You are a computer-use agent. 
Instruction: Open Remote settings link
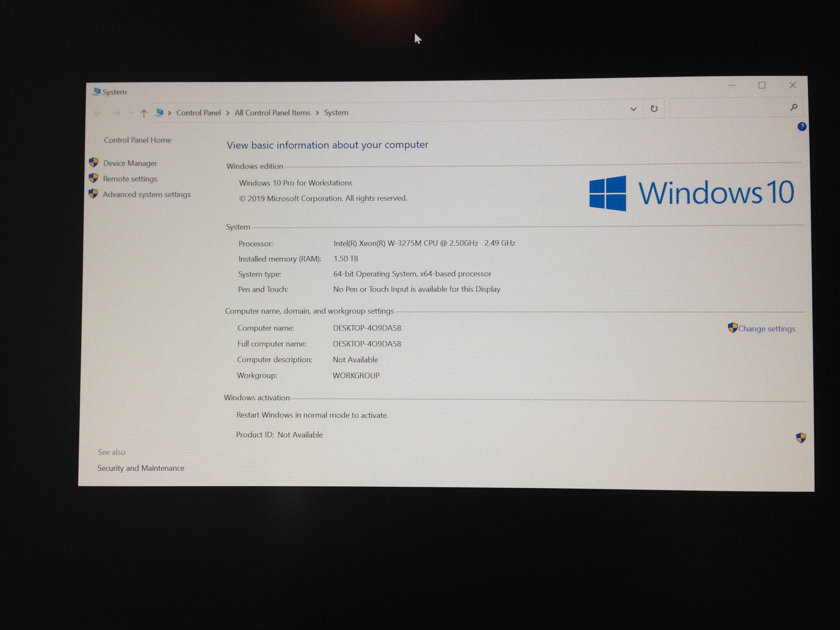pyautogui.click(x=130, y=178)
